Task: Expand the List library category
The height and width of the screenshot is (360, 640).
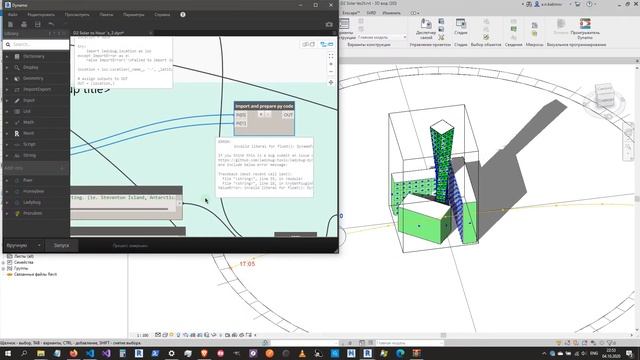Action: 36,111
